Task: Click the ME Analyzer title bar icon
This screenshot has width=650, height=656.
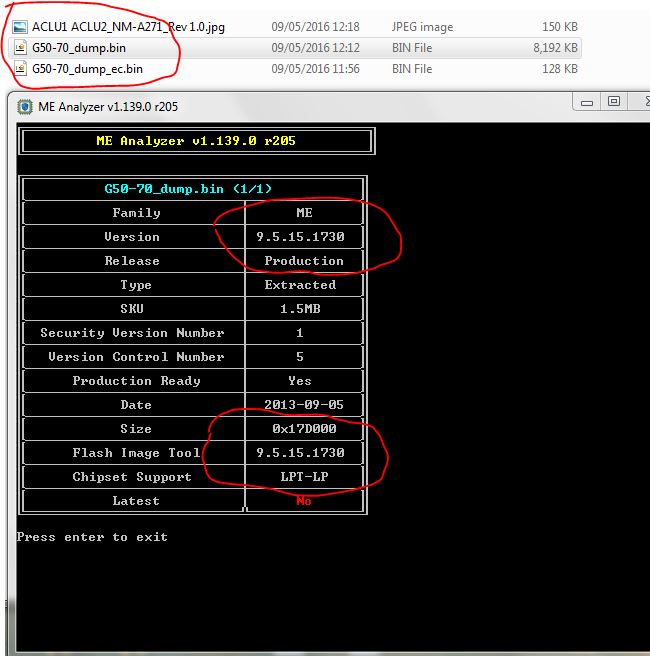Action: [25, 107]
